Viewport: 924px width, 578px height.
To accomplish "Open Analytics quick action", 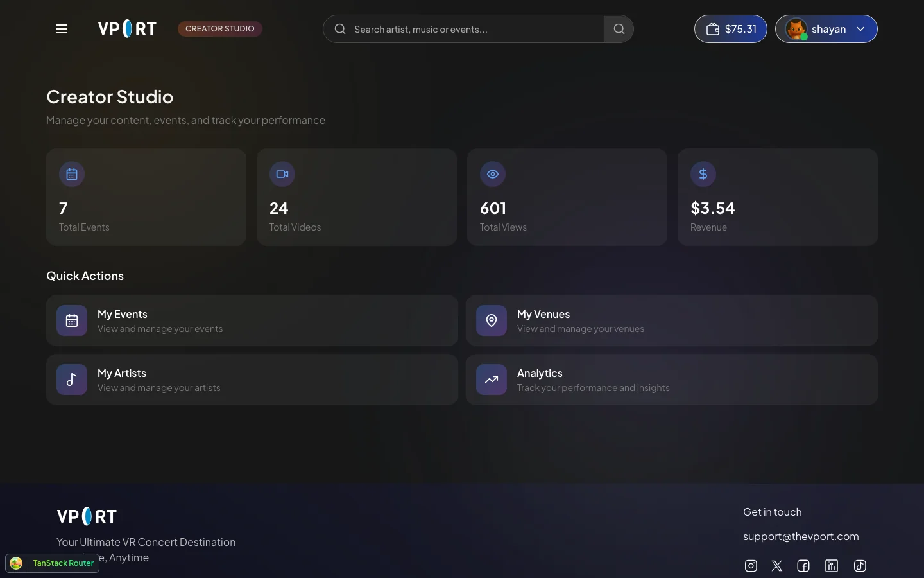I will click(x=672, y=380).
